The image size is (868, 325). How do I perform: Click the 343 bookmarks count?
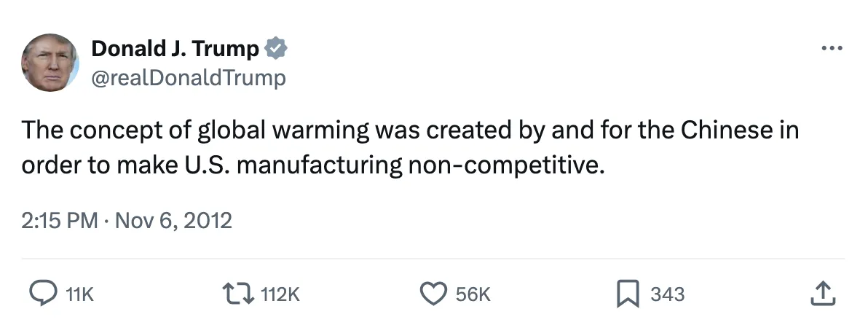(x=667, y=294)
